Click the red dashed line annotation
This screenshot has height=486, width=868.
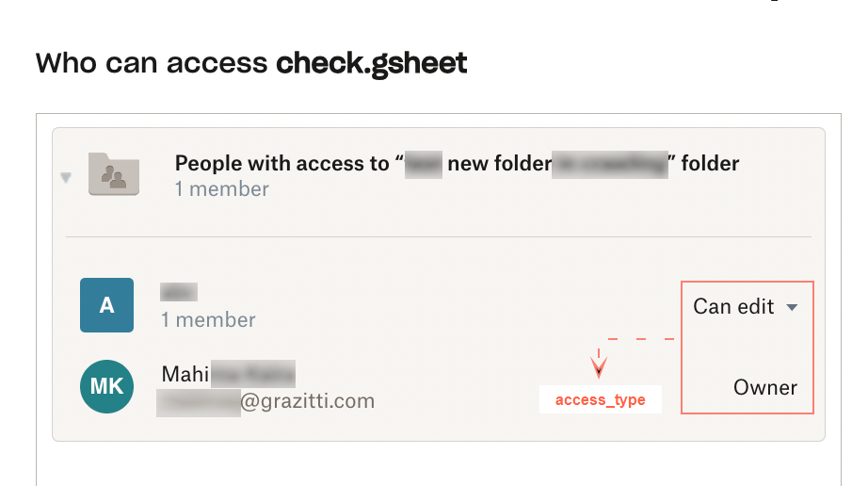(641, 337)
